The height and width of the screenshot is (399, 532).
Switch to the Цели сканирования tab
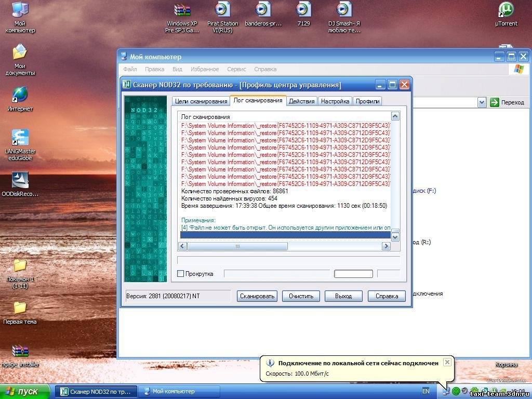pyautogui.click(x=201, y=101)
